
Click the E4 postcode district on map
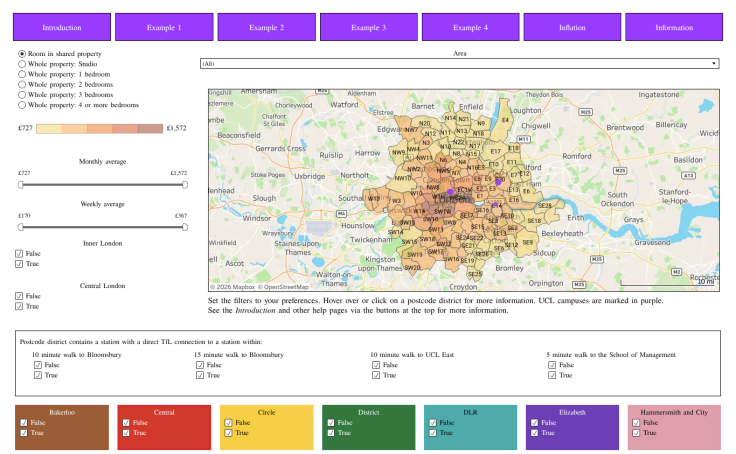click(x=505, y=120)
